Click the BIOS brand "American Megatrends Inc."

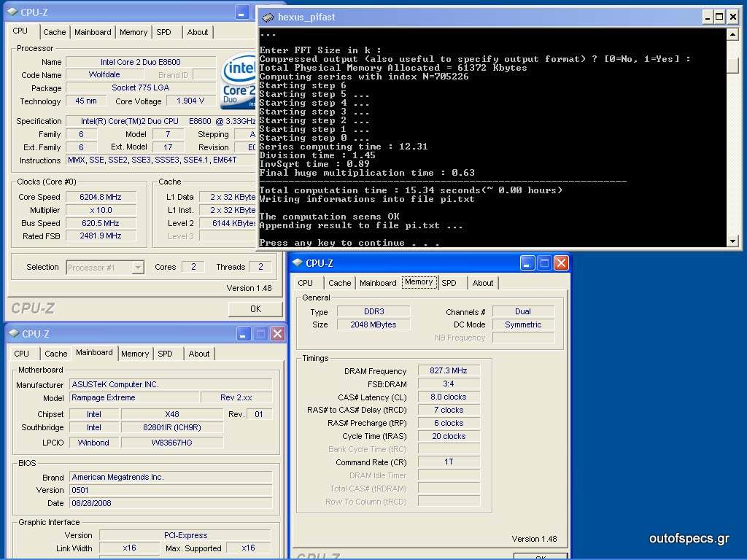[171, 477]
